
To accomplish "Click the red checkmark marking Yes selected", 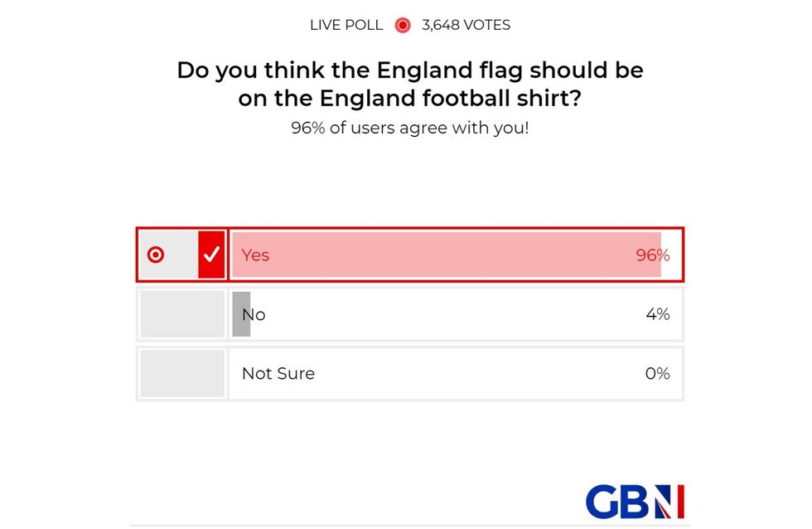I will pos(213,255).
